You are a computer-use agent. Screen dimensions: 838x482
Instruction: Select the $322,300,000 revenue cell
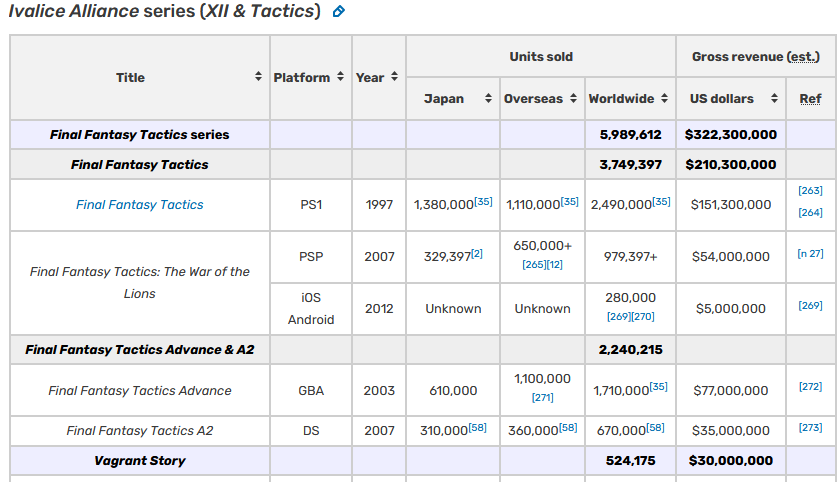tap(731, 135)
